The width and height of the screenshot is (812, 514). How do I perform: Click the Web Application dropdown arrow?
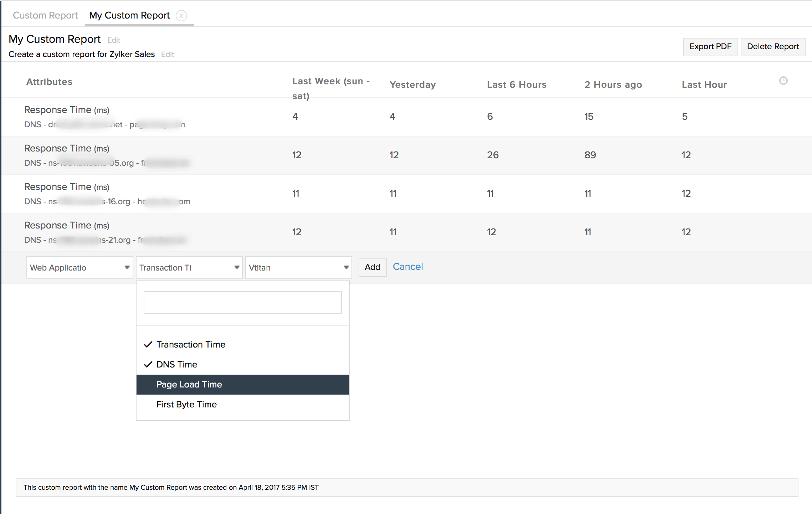127,267
